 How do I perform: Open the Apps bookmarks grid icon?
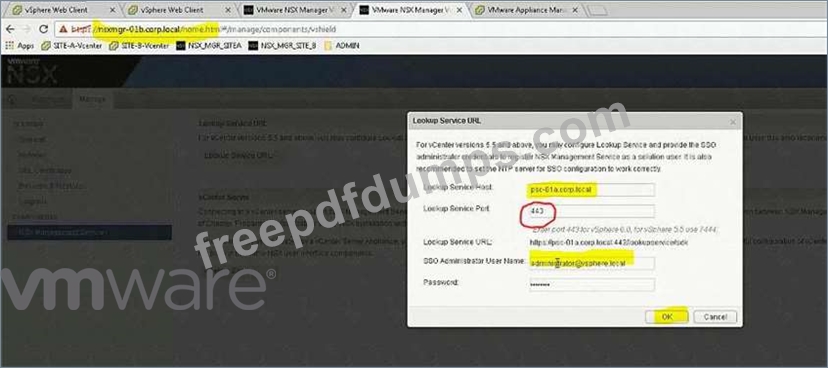tap(9, 46)
